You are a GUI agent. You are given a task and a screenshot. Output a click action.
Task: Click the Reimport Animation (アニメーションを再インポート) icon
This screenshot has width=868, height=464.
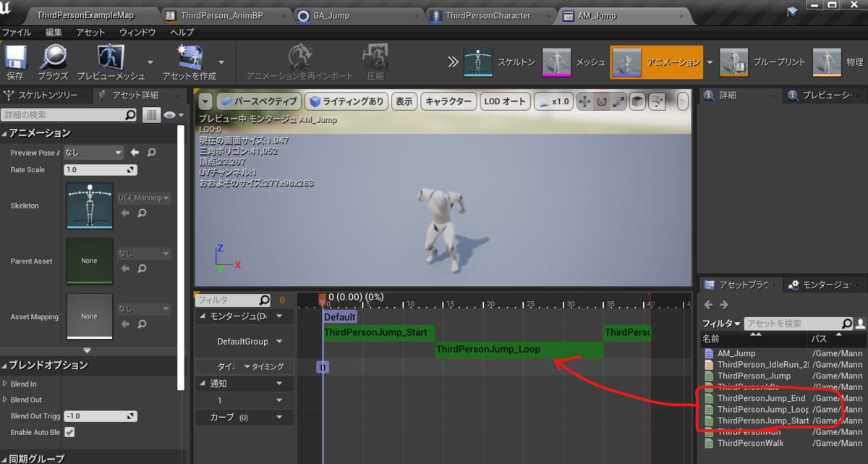click(x=299, y=58)
